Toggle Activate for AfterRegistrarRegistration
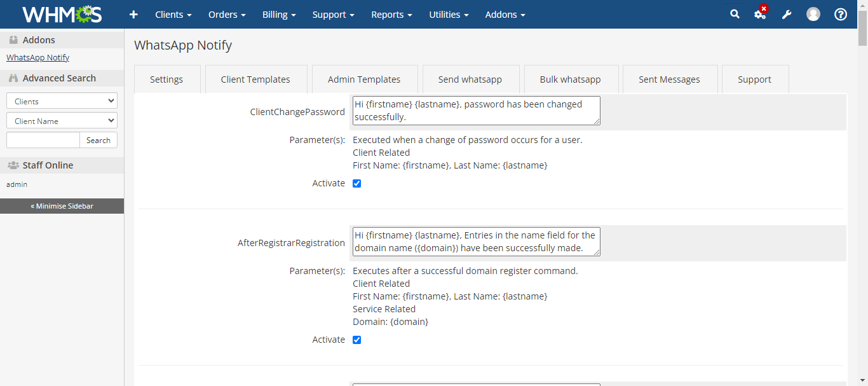The width and height of the screenshot is (868, 386). (356, 340)
